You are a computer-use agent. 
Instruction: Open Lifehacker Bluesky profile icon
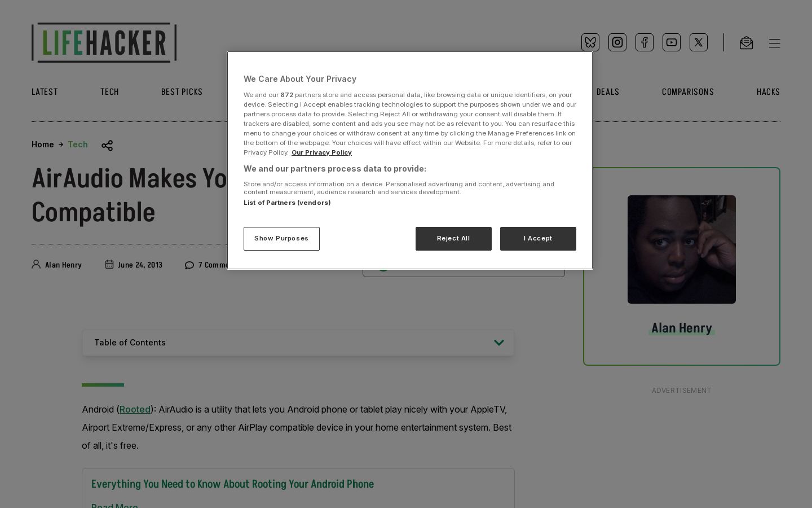(x=590, y=42)
